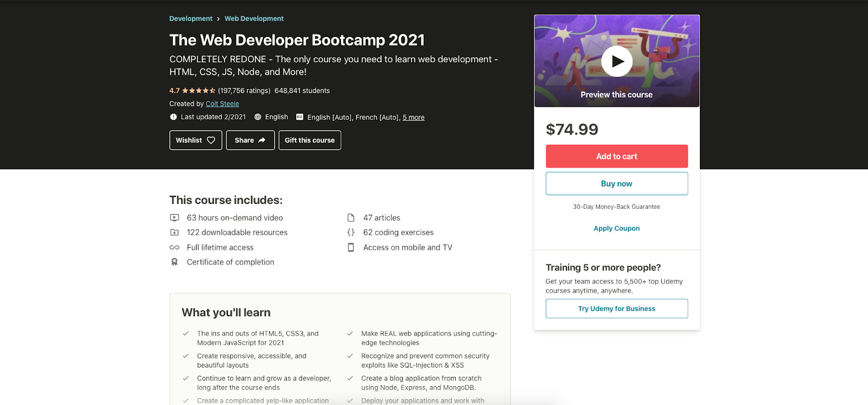This screenshot has width=868, height=405.
Task: Click the articles document icon
Action: tap(351, 217)
